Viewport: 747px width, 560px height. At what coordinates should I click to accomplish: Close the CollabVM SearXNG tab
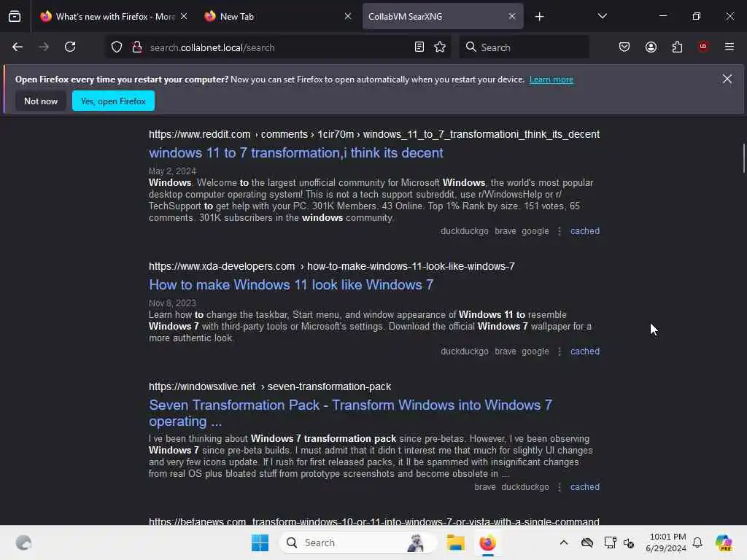[x=512, y=16]
